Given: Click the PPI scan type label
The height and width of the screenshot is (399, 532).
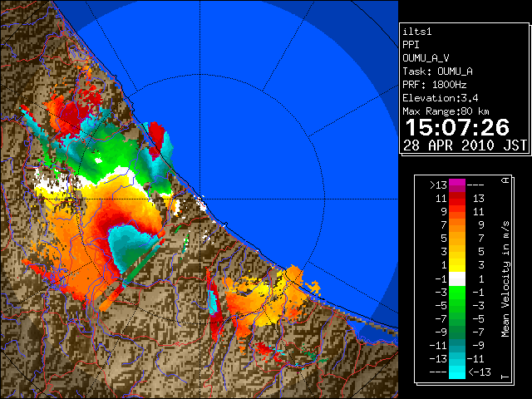Looking at the screenshot, I should point(411,45).
